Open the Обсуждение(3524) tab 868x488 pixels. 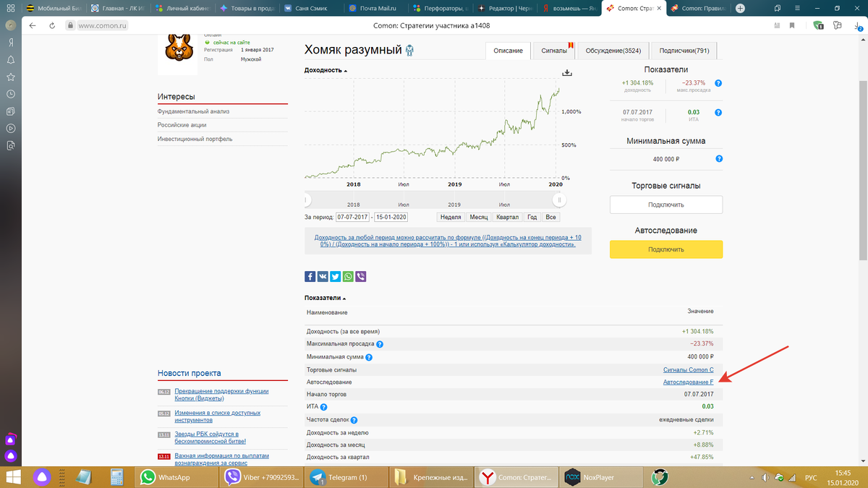(x=613, y=51)
